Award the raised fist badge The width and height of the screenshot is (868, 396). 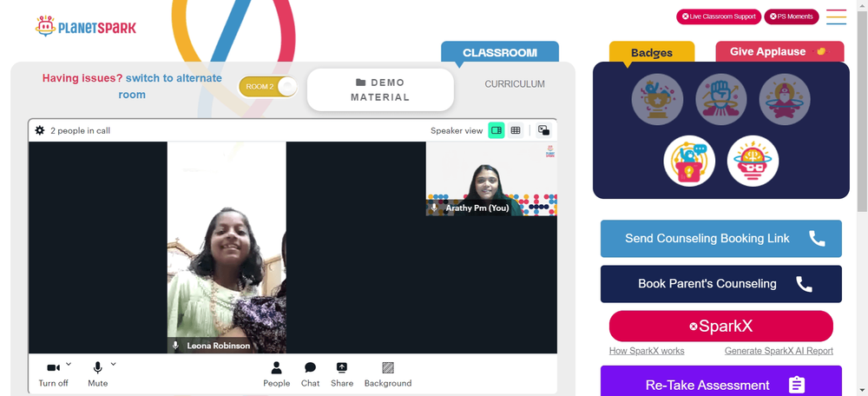click(720, 100)
